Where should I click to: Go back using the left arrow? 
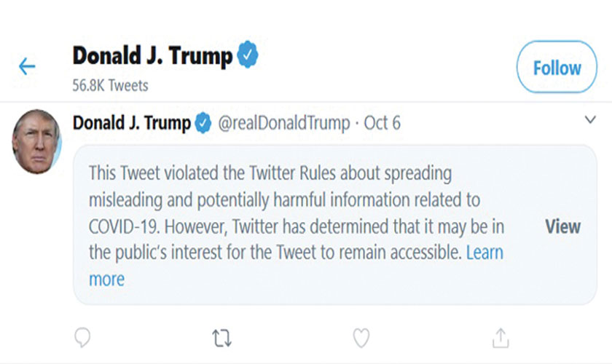pos(27,67)
